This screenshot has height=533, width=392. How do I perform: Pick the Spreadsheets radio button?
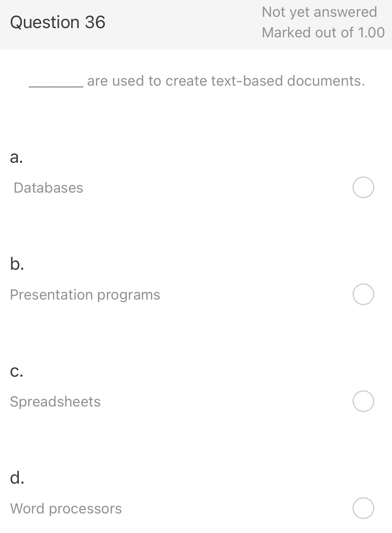[x=363, y=401]
